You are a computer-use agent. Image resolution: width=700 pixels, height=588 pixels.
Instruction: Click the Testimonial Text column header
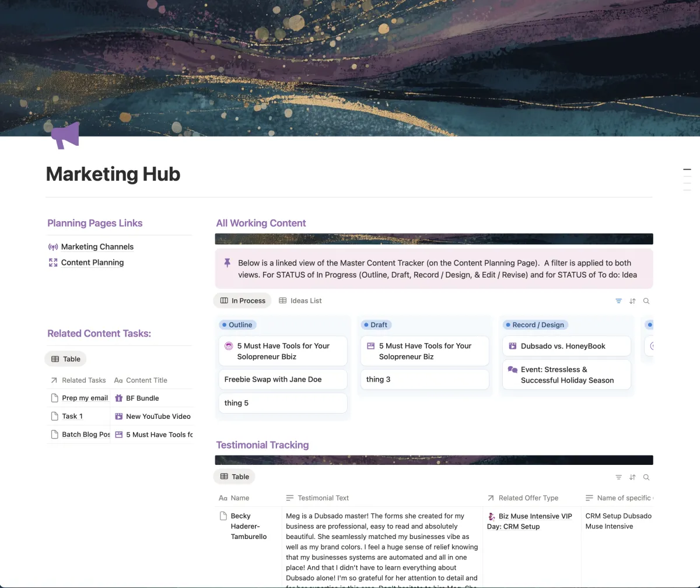(x=317, y=498)
